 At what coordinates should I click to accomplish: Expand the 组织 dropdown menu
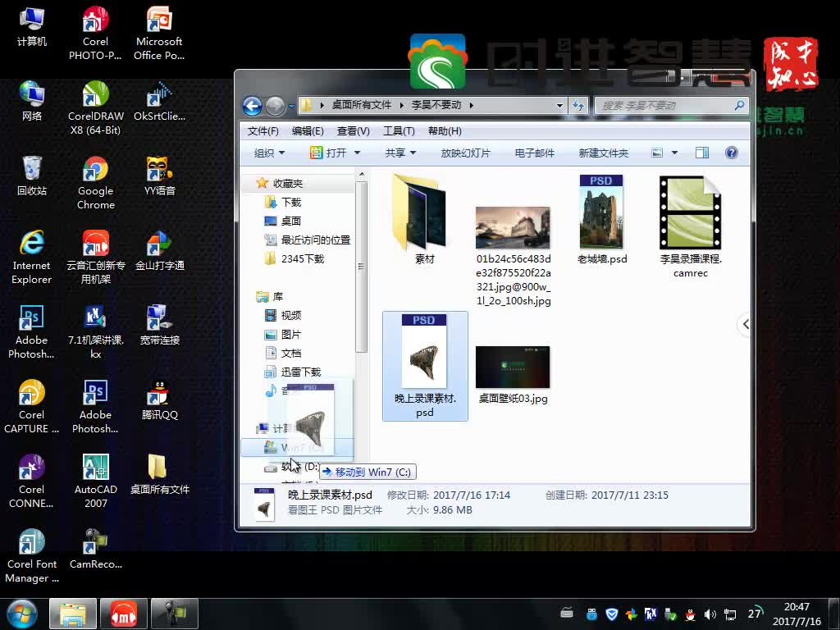coord(269,153)
